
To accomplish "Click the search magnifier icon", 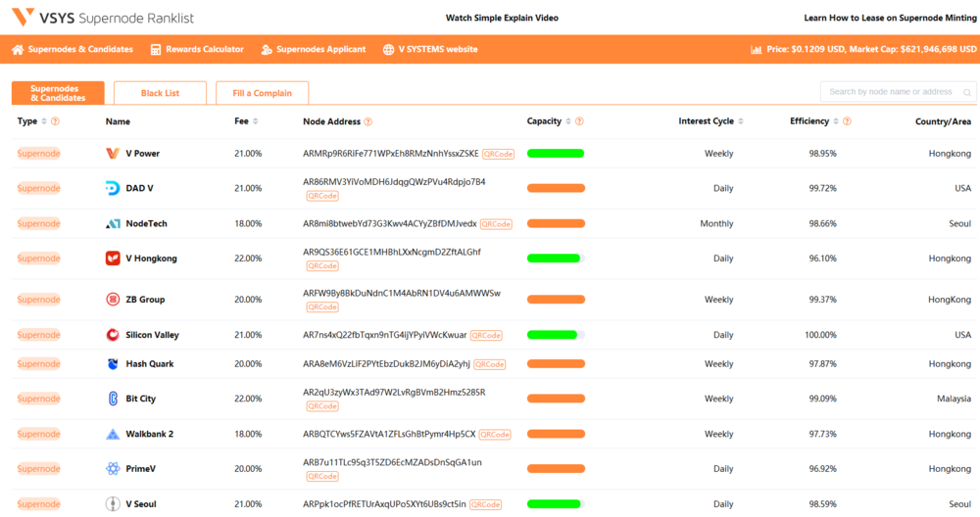I will point(967,92).
